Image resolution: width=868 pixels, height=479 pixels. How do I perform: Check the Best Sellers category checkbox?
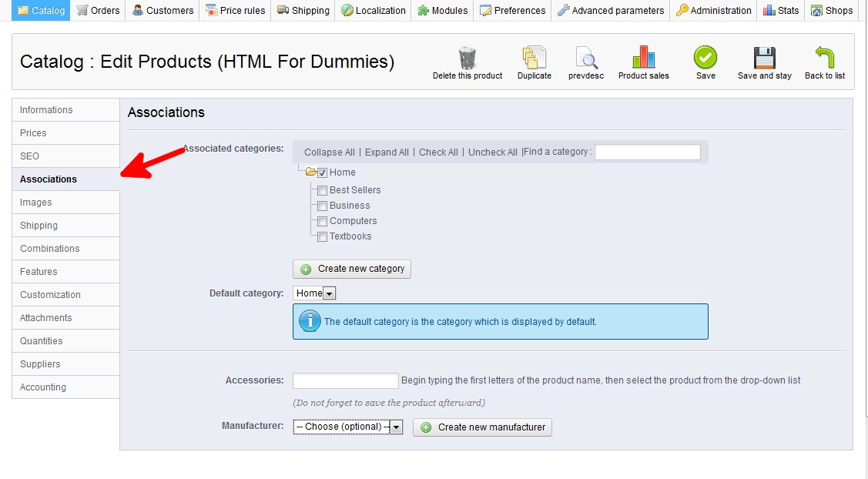point(323,190)
